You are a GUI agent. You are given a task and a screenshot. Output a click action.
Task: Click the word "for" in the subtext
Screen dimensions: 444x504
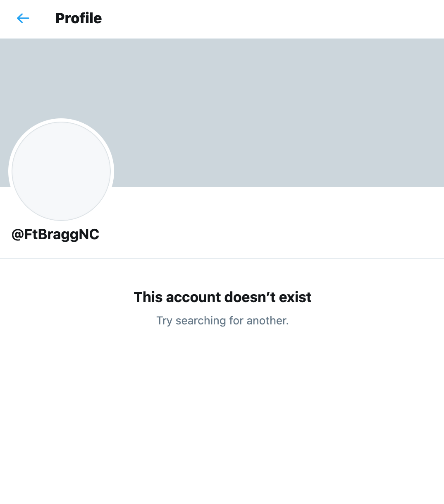(x=236, y=321)
